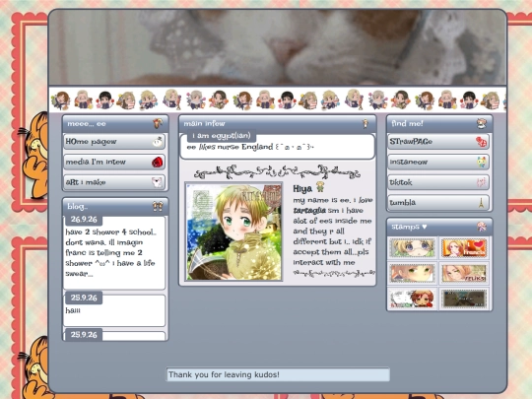
Task: Open the media I'm intew link
Action: 114,162
